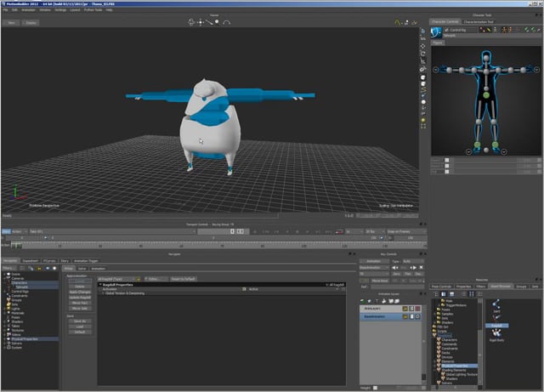Image resolution: width=544 pixels, height=392 pixels.
Task: Select the rotate tool in viewer sidebar
Action: click(423, 54)
